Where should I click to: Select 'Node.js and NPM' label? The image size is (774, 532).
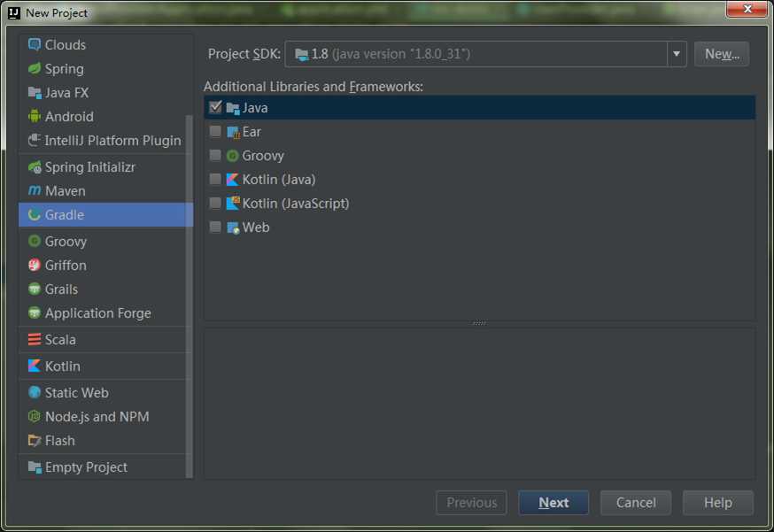click(x=97, y=417)
